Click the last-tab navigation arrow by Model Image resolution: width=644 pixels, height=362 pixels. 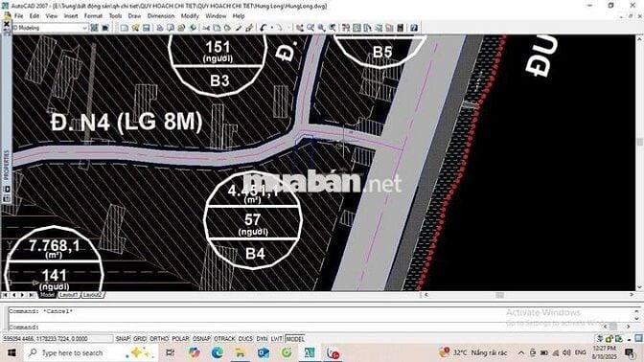32,295
